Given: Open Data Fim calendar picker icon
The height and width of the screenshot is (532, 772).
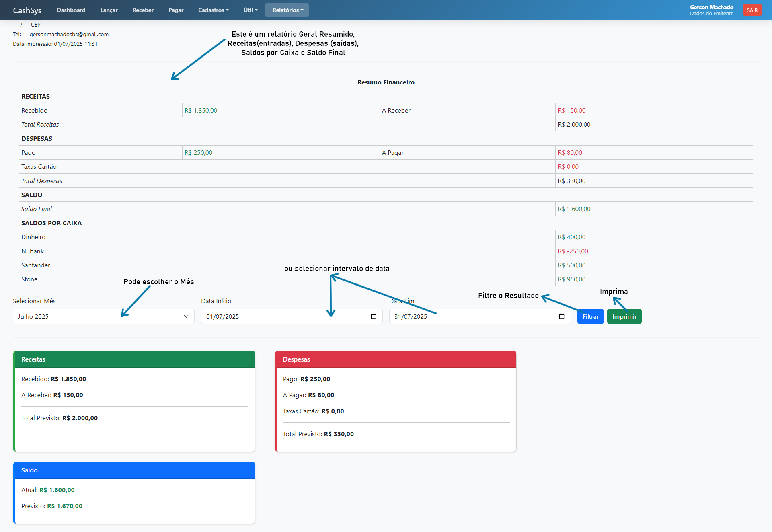Looking at the screenshot, I should pyautogui.click(x=561, y=316).
